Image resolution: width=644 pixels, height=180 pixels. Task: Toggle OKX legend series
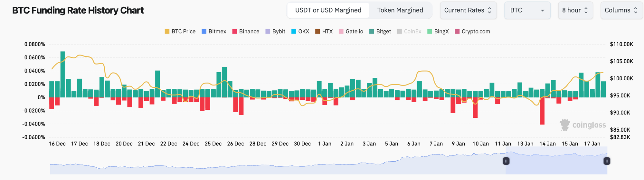[x=300, y=31]
